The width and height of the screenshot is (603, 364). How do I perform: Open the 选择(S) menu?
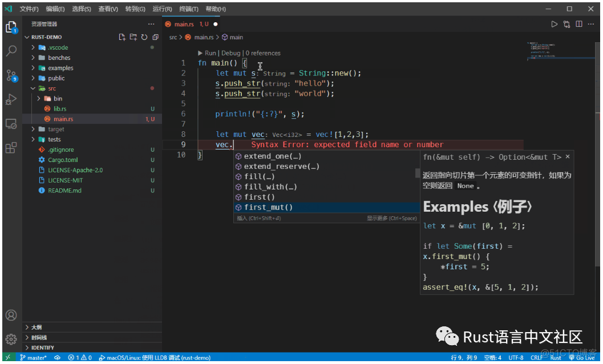point(82,9)
